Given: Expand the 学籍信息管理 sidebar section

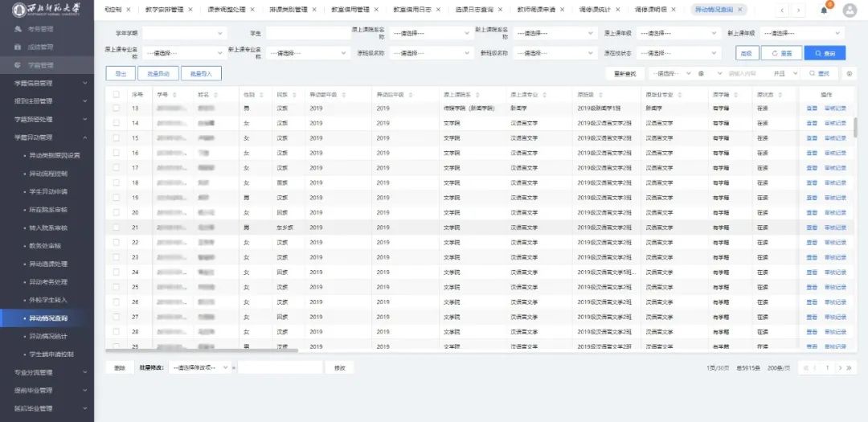Looking at the screenshot, I should [x=47, y=83].
